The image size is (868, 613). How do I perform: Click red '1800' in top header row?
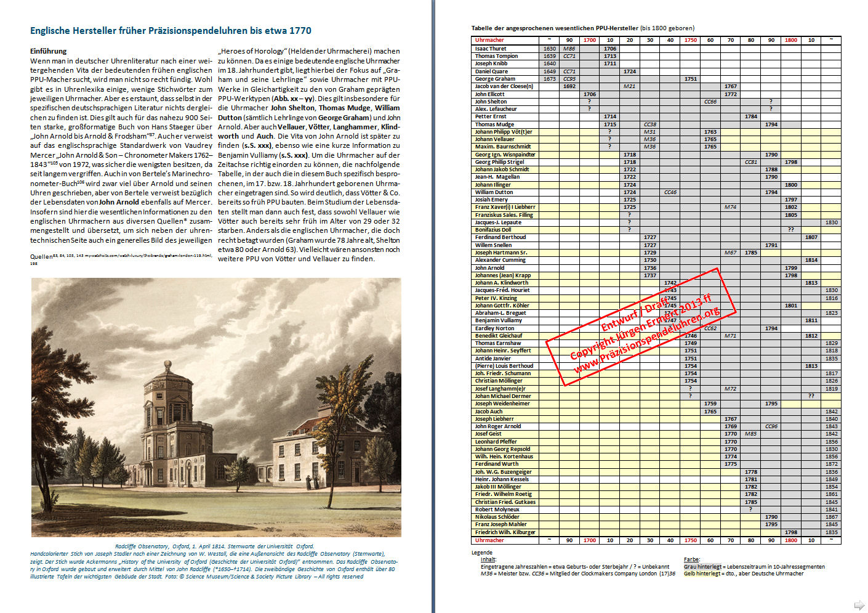791,40
